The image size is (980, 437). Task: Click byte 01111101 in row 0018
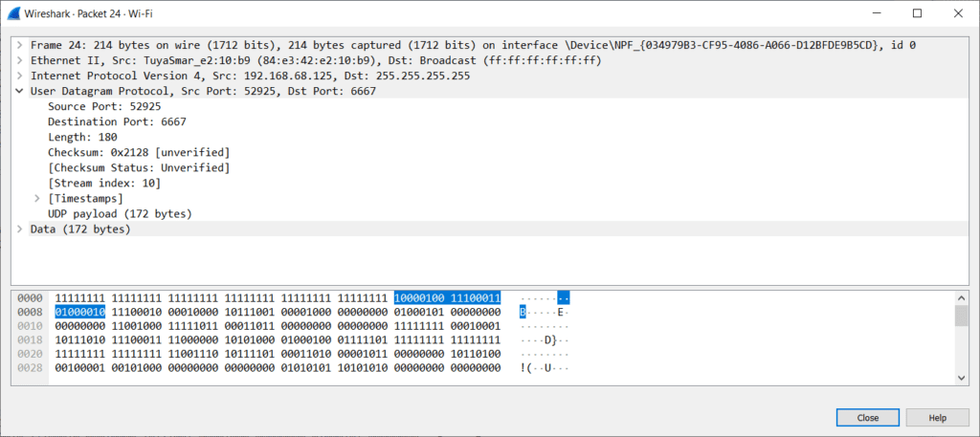coord(363,339)
